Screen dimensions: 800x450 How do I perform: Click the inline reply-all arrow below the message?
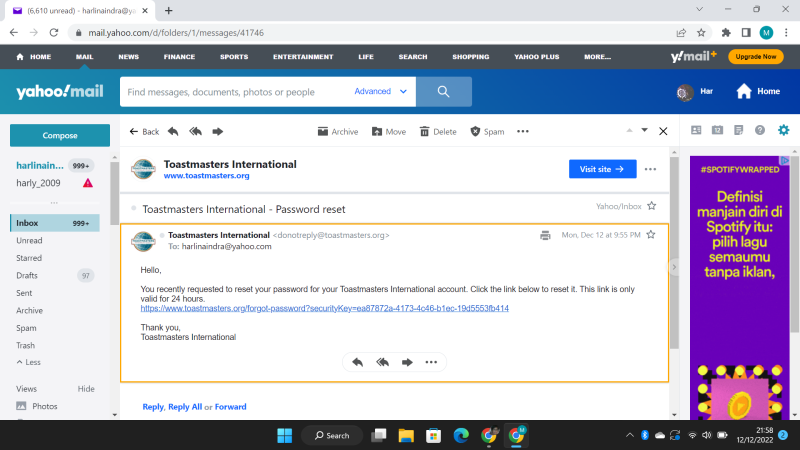[x=382, y=362]
